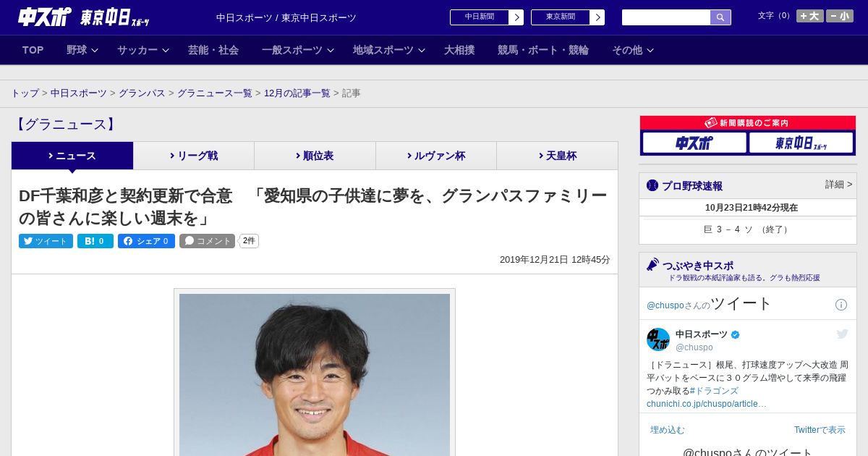
Task: Click the 埋め込む link
Action: tap(667, 430)
